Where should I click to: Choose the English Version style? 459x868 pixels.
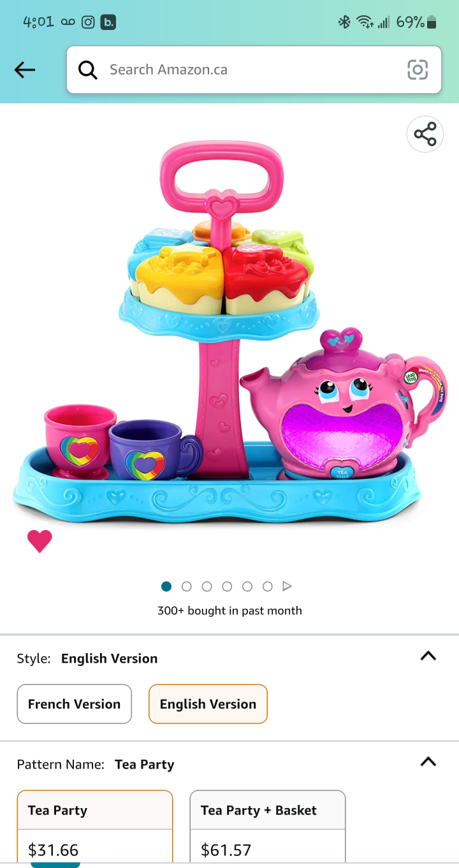click(x=208, y=704)
